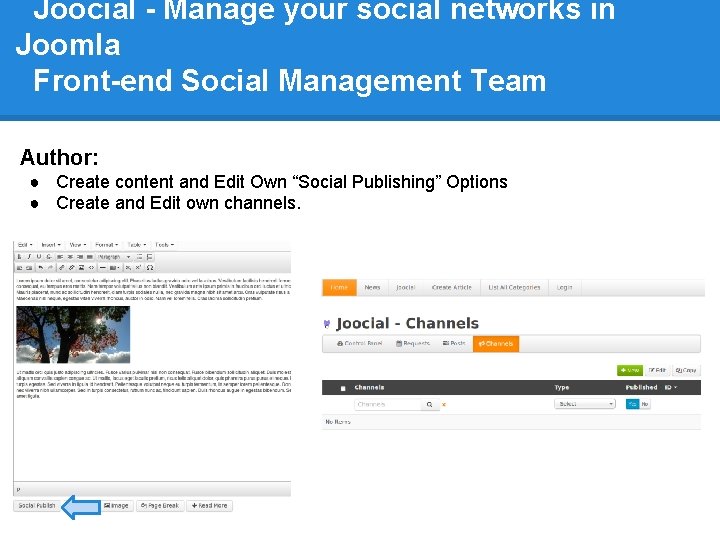Apply bold formatting in the editor
The width and height of the screenshot is (720, 540).
click(19, 257)
